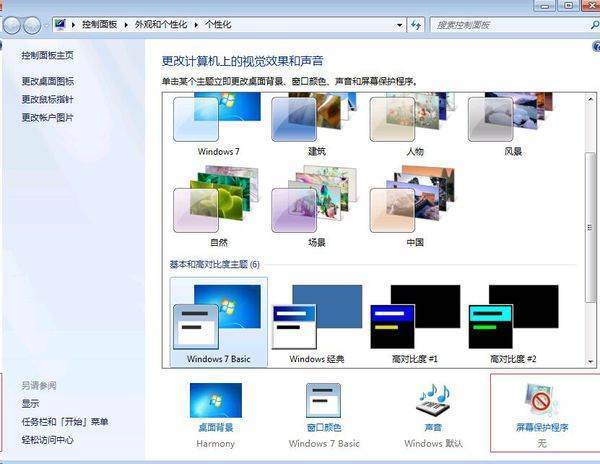This screenshot has width=600, height=464.
Task: Open the help question mark icon
Action: tap(596, 47)
